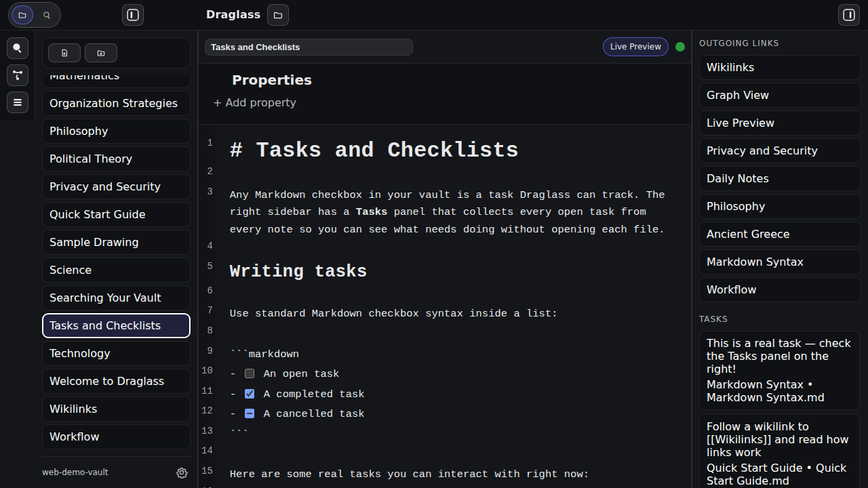
Task: Open the Political Theory note
Action: click(x=116, y=159)
